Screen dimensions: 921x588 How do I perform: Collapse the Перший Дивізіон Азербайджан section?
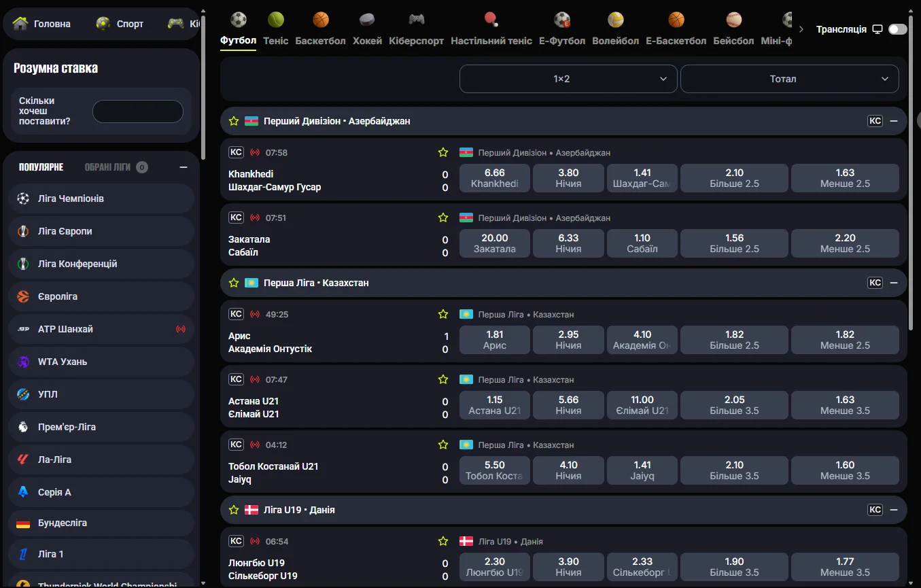[894, 121]
